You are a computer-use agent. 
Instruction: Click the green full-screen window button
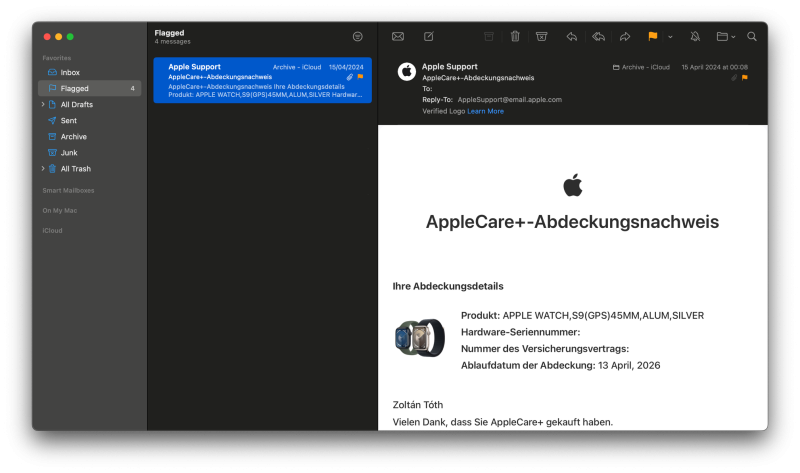(x=70, y=37)
